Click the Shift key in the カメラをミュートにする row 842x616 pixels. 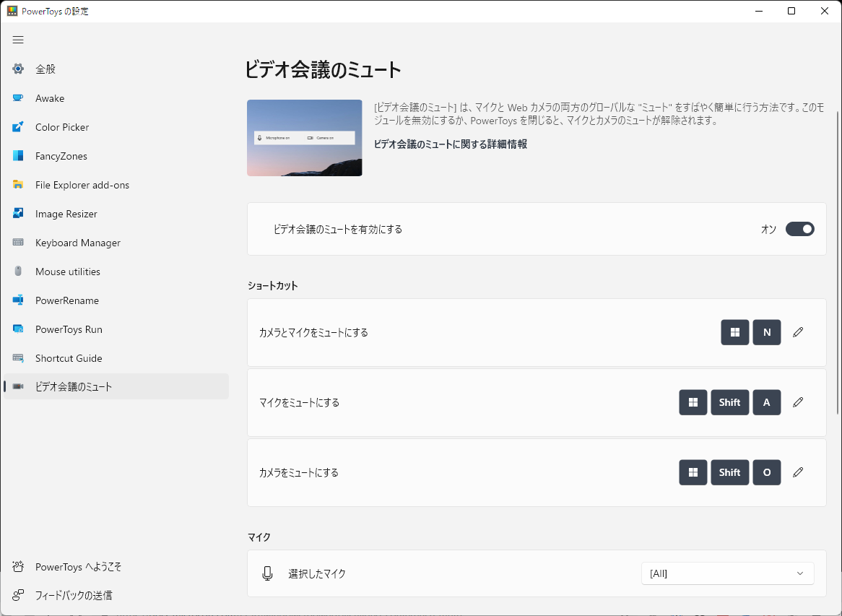(x=730, y=472)
